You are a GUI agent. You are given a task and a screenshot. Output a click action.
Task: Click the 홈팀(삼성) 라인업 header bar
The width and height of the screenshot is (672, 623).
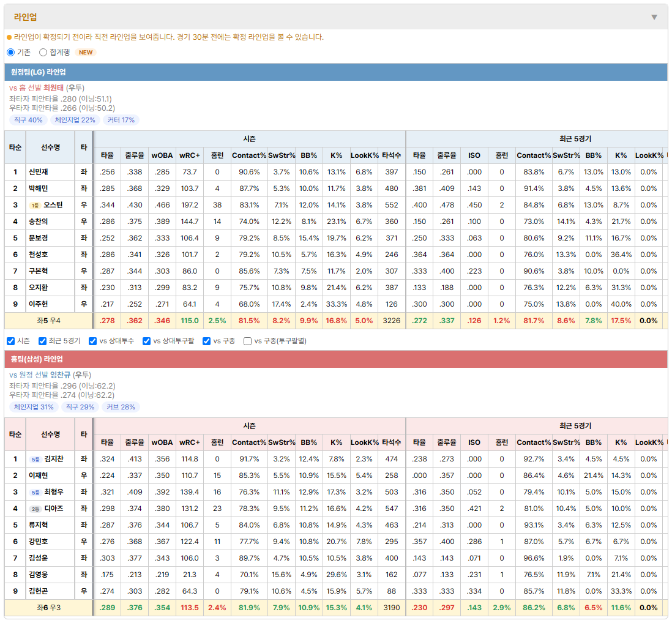(336, 359)
